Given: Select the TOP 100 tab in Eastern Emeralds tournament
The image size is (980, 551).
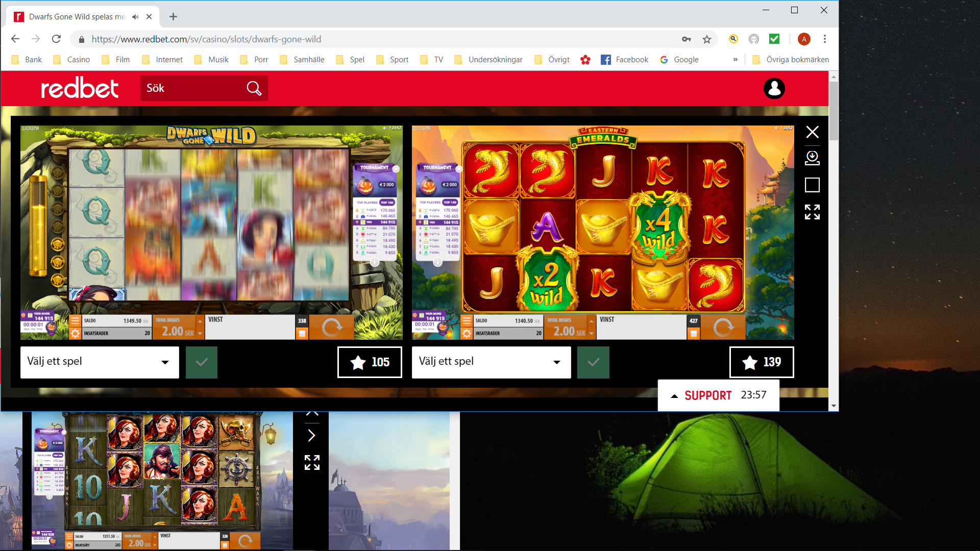Looking at the screenshot, I should pyautogui.click(x=450, y=203).
